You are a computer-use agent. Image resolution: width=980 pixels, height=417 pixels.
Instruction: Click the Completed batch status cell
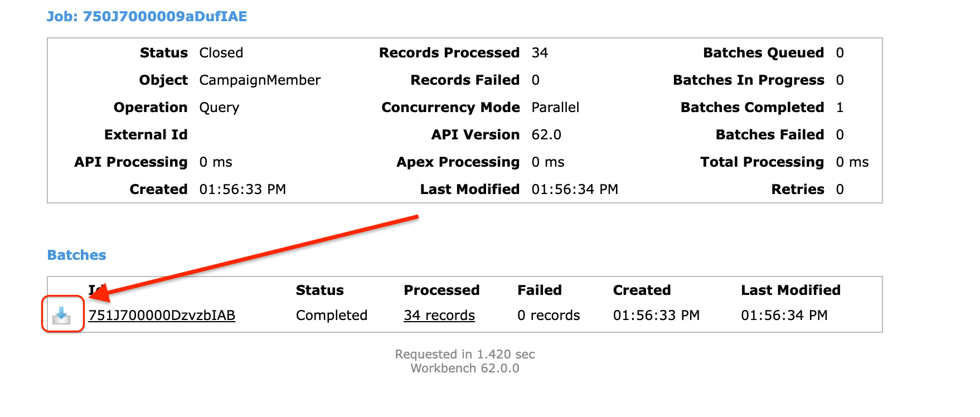332,316
